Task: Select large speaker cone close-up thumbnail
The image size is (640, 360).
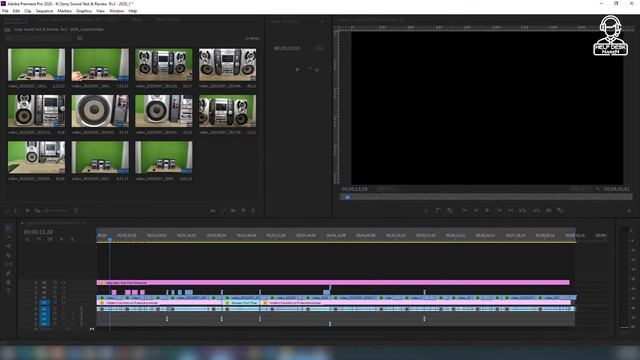Action: pyautogui.click(x=100, y=111)
